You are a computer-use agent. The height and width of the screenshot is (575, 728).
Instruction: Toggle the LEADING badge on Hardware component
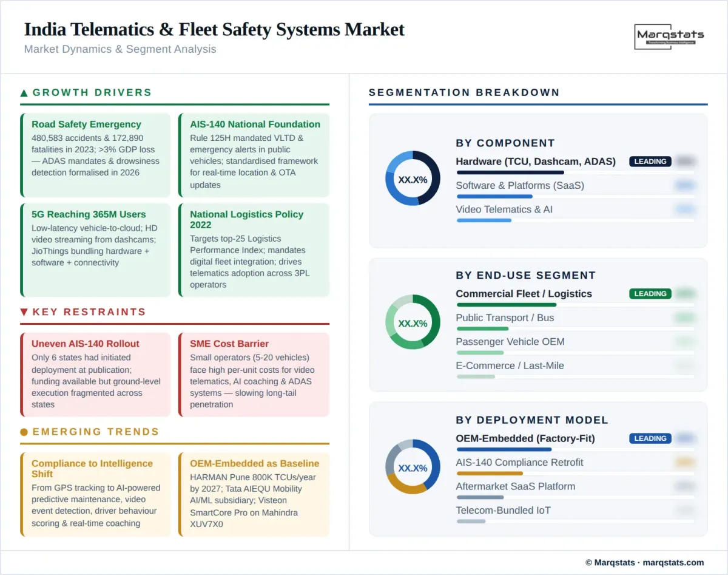coord(650,162)
